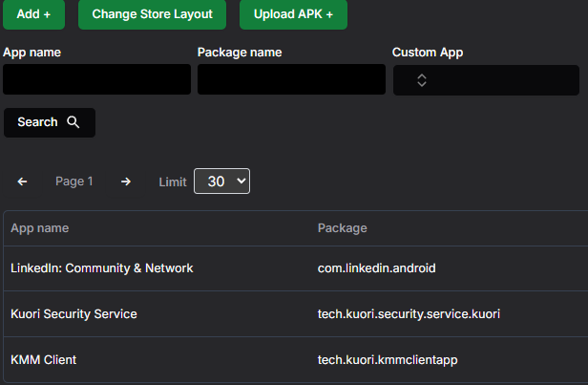588x385 pixels.
Task: Open Change Store Layout
Action: click(x=153, y=14)
